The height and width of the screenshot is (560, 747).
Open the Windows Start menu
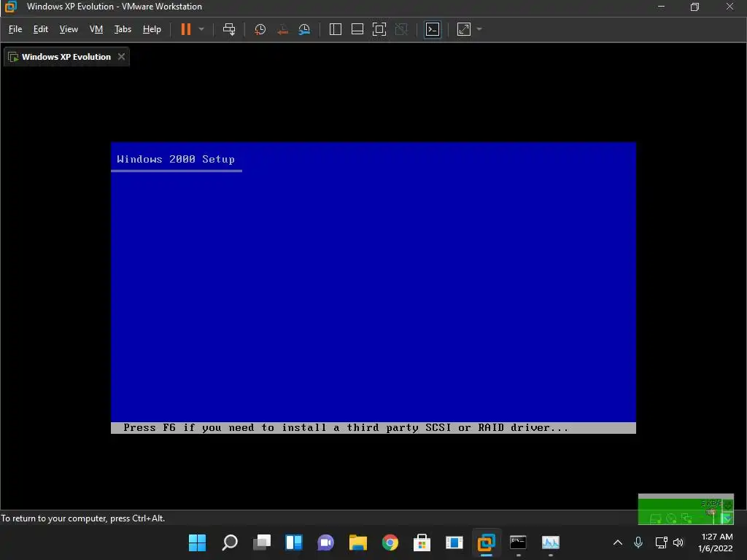[197, 542]
